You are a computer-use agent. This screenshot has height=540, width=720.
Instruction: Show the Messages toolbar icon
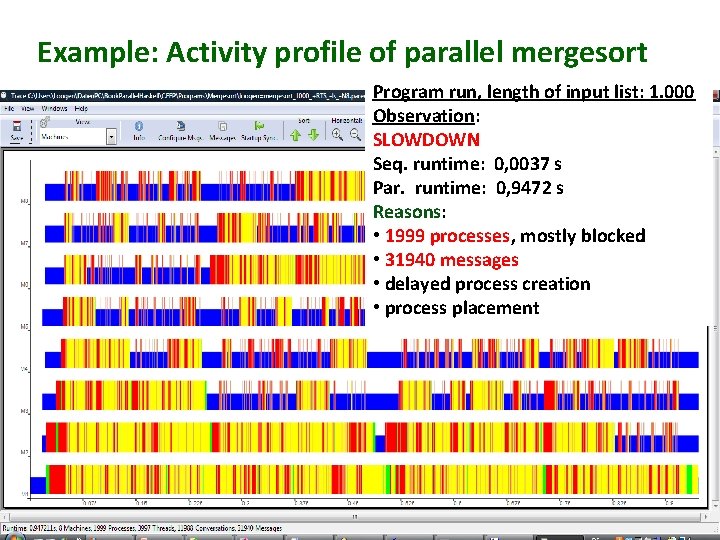coord(223,126)
